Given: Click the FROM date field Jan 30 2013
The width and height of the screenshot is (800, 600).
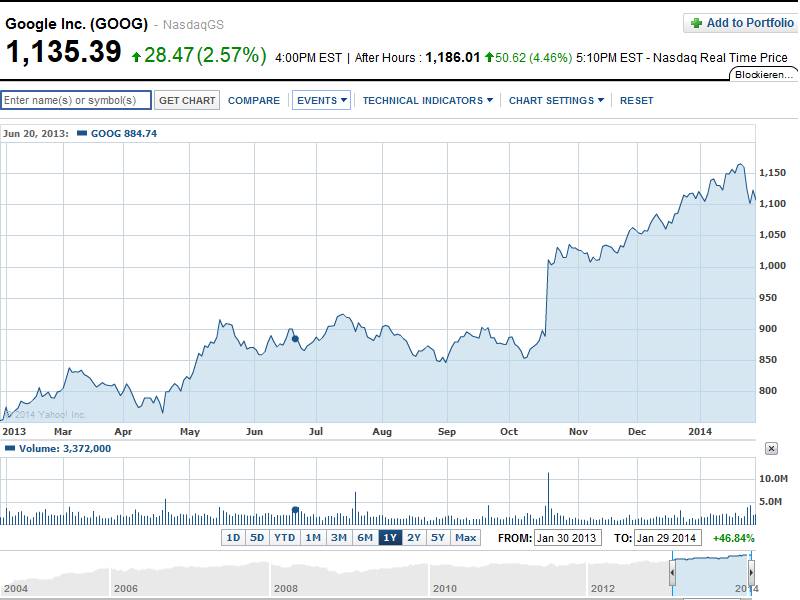Looking at the screenshot, I should [567, 538].
